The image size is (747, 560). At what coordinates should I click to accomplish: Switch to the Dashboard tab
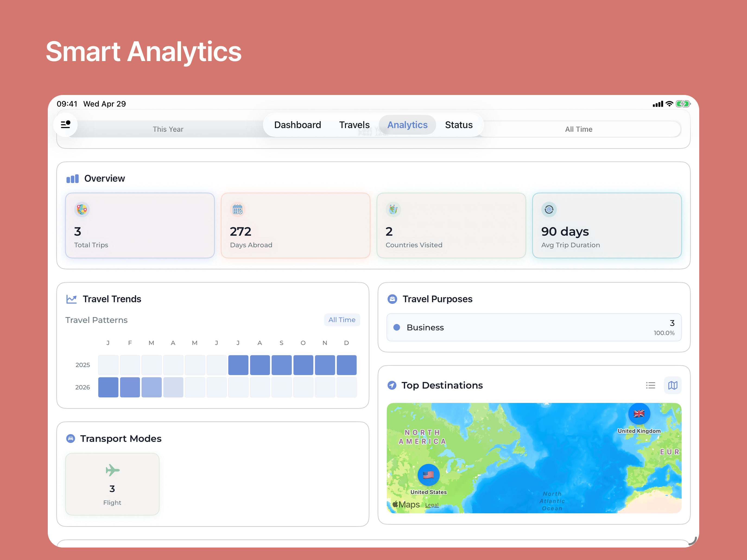pyautogui.click(x=297, y=125)
